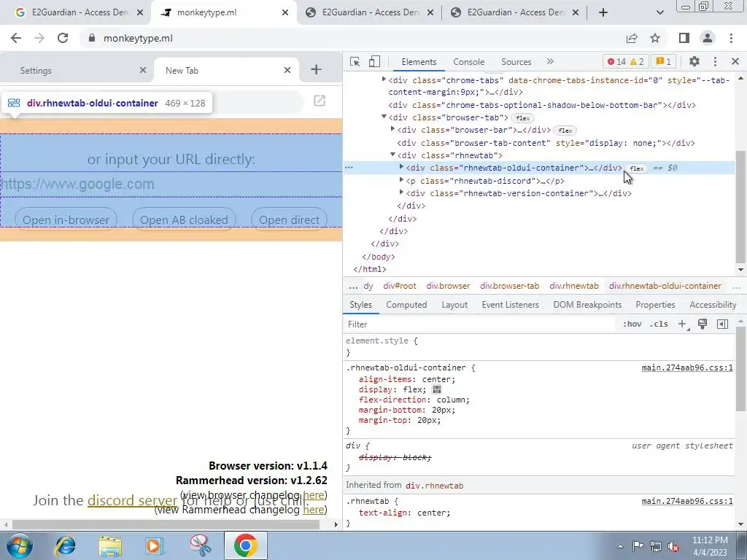Image resolution: width=747 pixels, height=560 pixels.
Task: Reload the monkeytype.ml page
Action: point(63,38)
